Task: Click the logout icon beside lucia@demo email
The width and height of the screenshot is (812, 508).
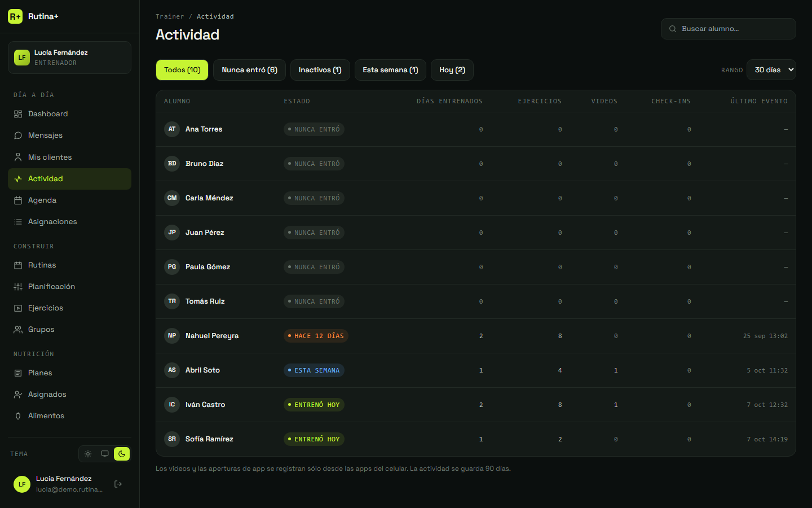Action: [118, 484]
